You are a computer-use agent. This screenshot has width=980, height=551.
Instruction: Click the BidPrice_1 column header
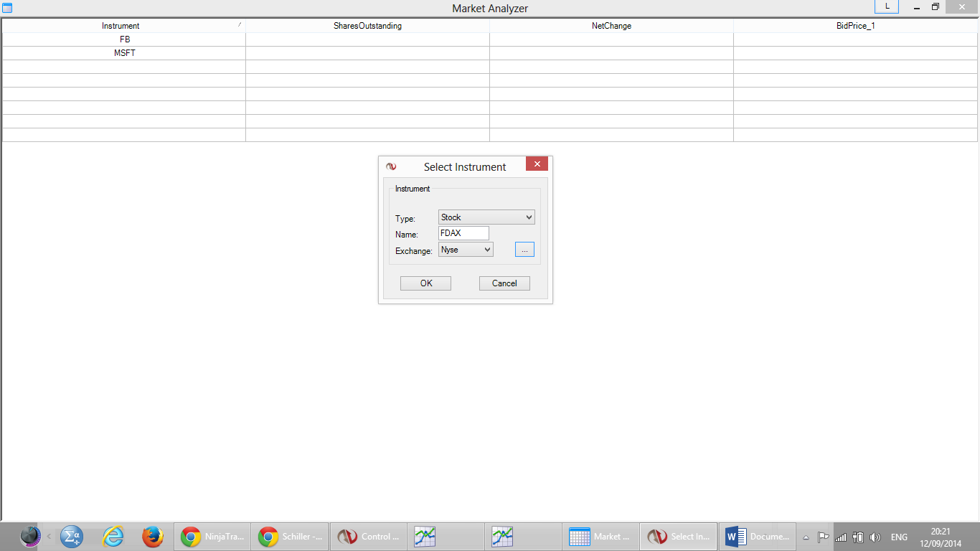coord(855,26)
